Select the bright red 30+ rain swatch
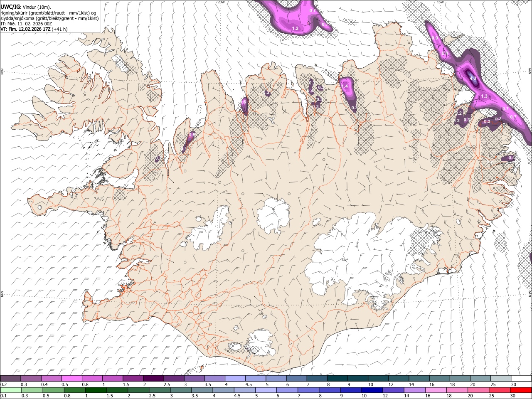This screenshot has width=532, height=399. pos(521,390)
